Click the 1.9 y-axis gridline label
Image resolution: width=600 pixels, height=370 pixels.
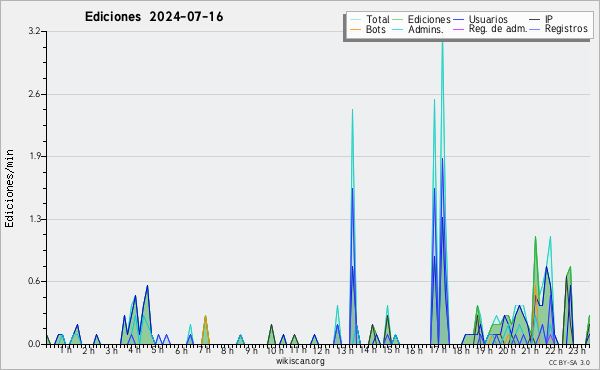tap(34, 156)
